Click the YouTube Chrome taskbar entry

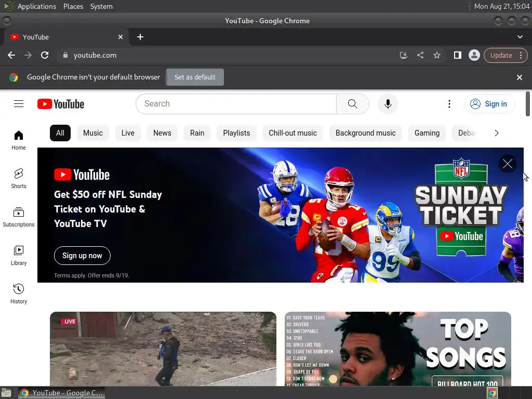(61, 393)
